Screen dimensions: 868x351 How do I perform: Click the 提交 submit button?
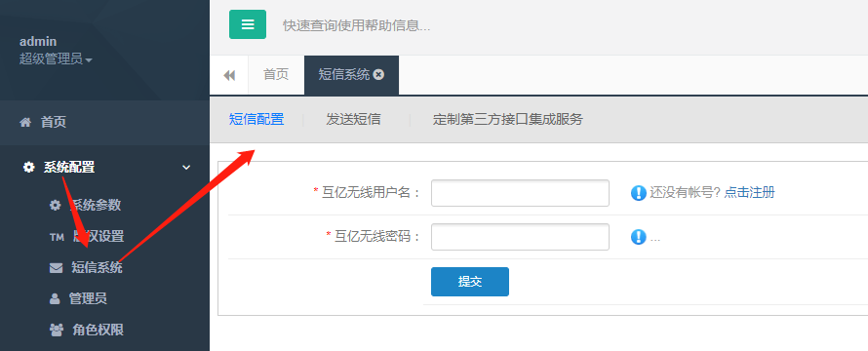pos(470,282)
